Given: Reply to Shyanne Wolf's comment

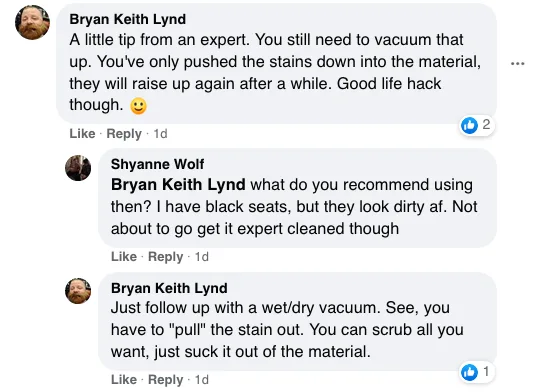Looking at the screenshot, I should (166, 257).
